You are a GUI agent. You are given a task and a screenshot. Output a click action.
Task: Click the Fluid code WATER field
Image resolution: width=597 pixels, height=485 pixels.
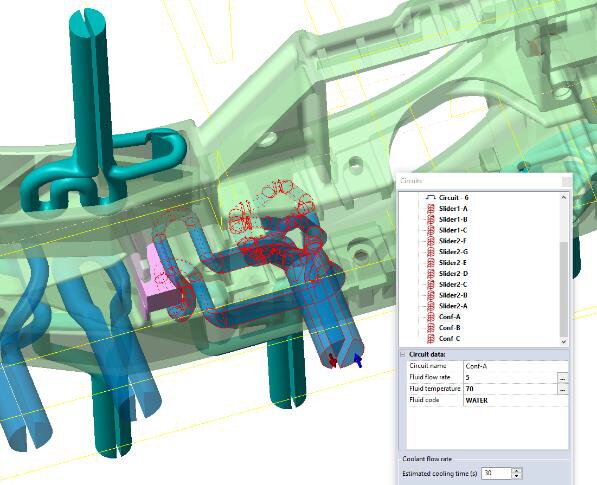tap(516, 400)
